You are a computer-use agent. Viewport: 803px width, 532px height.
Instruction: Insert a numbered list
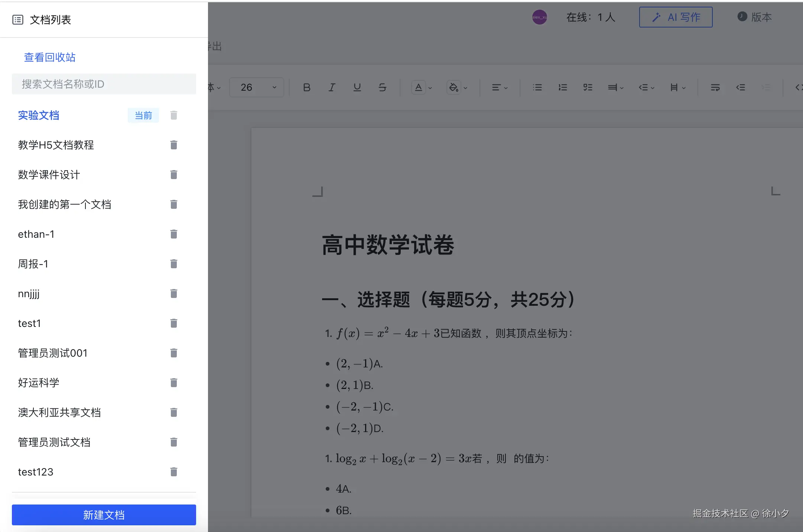pyautogui.click(x=562, y=87)
